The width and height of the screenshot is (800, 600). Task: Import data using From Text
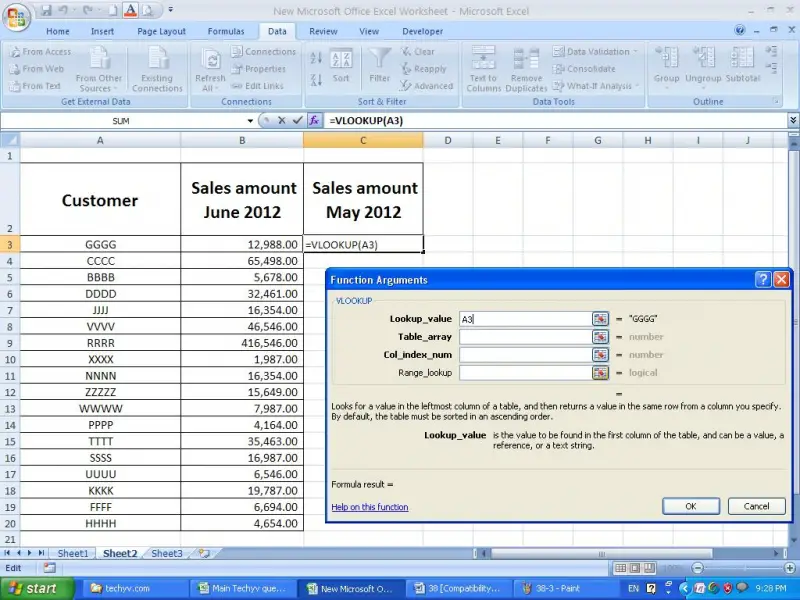pyautogui.click(x=36, y=86)
